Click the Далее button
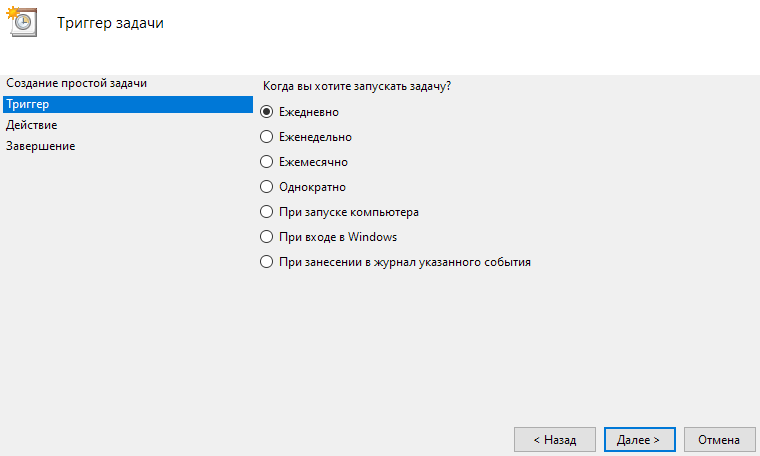The image size is (760, 456). [x=639, y=439]
